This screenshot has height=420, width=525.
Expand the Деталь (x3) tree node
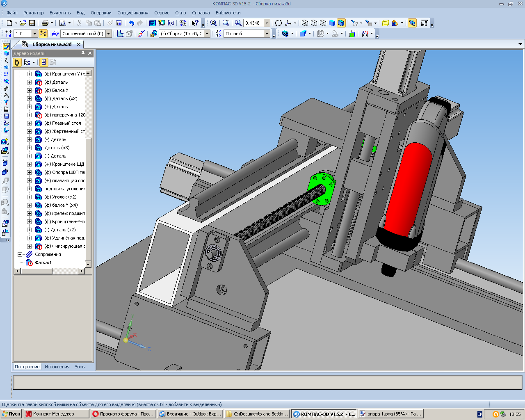(29, 148)
